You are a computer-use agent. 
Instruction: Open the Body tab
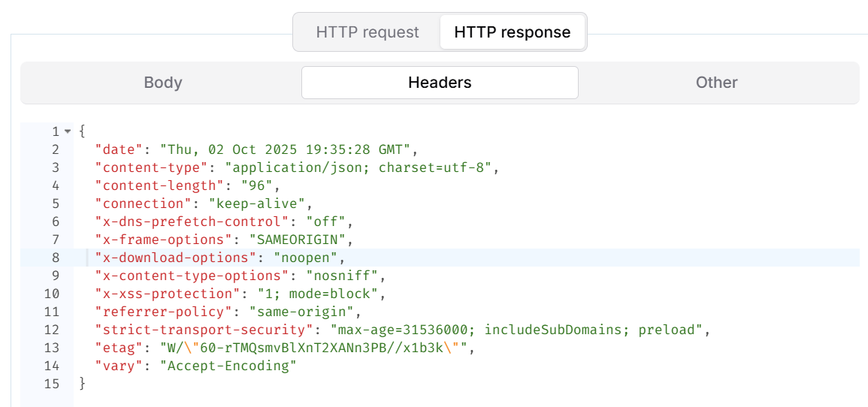pos(163,83)
